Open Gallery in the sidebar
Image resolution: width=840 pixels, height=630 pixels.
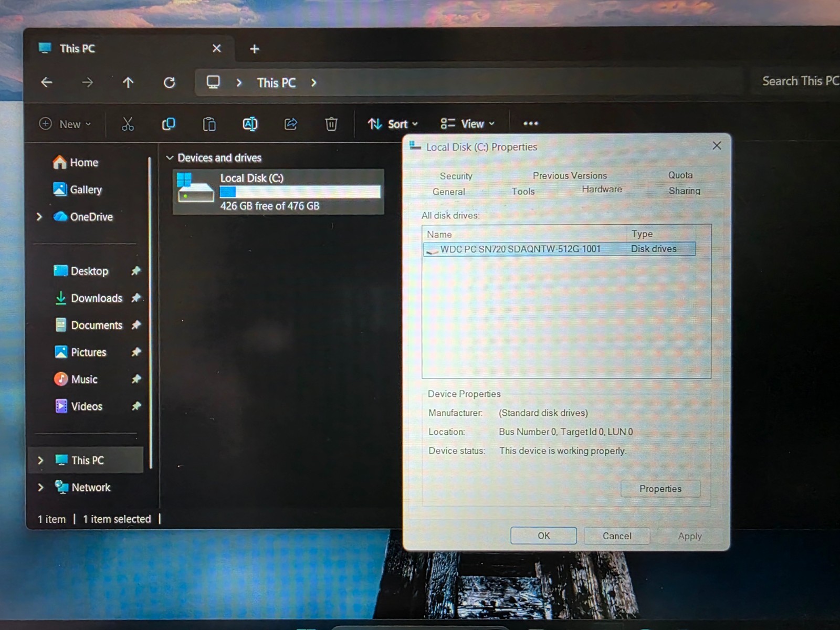77,190
